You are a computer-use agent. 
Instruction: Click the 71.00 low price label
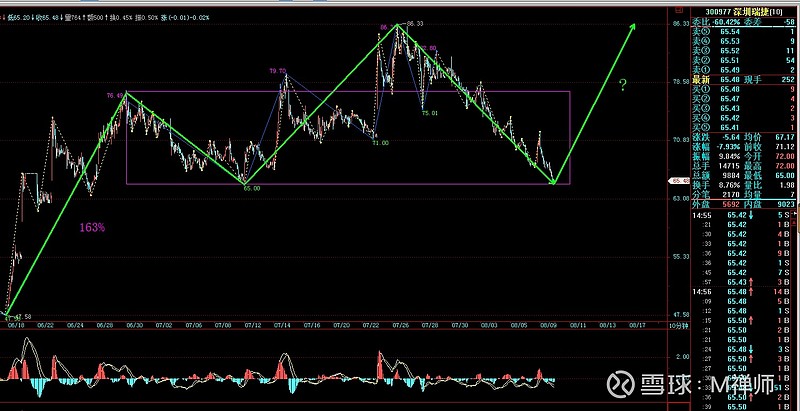coord(380,143)
